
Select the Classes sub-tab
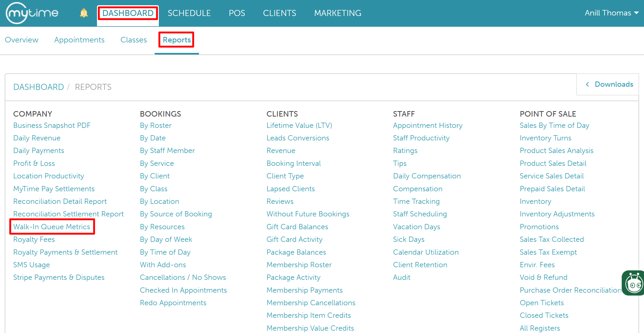(134, 40)
